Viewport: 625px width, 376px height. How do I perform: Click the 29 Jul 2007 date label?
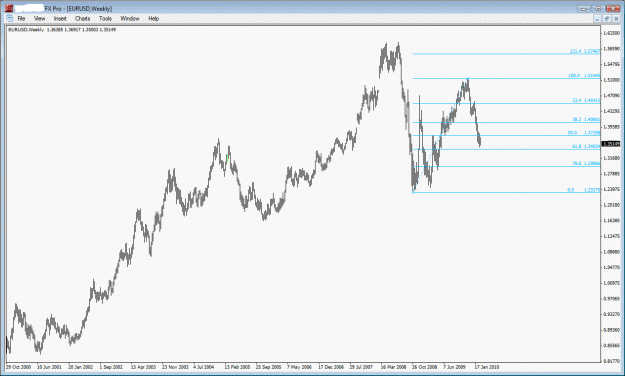[x=362, y=367]
